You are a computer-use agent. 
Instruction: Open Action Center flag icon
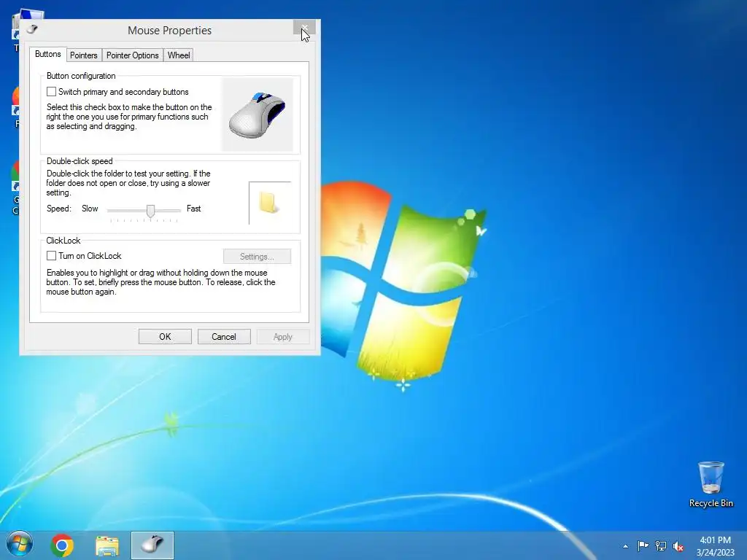click(643, 545)
